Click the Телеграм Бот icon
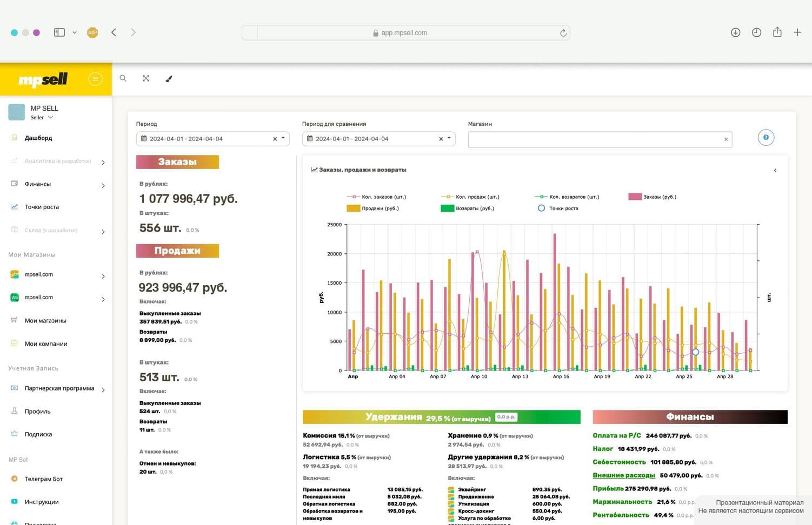This screenshot has width=812, height=525. click(15, 479)
